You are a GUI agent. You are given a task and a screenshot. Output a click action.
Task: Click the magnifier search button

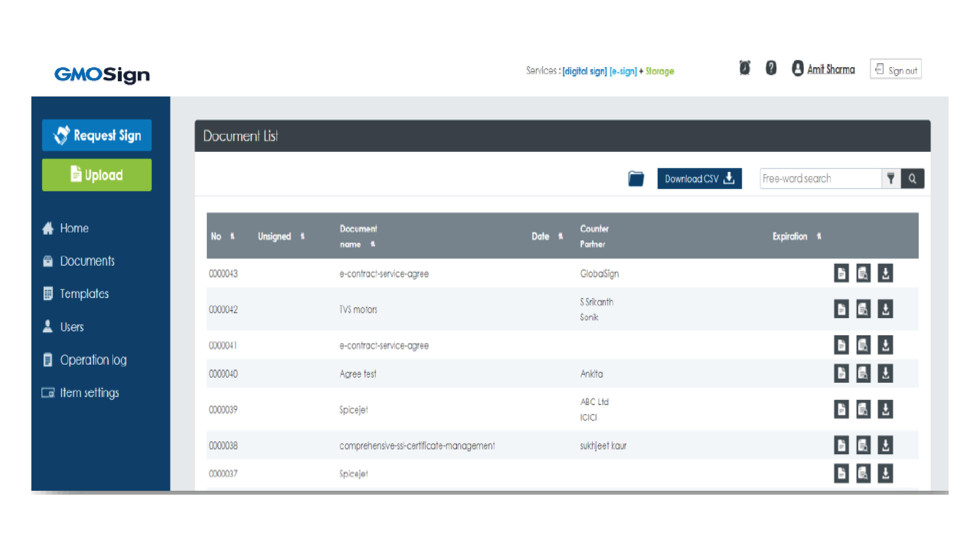point(912,178)
